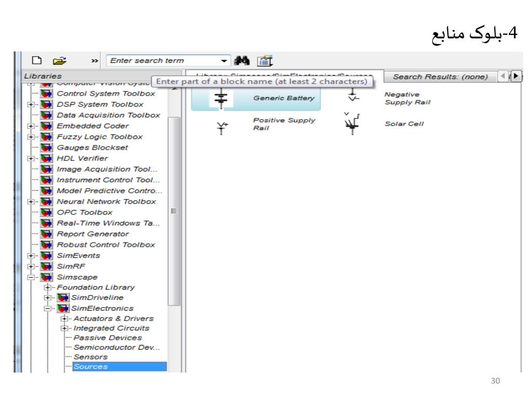Click the Control System Toolbox library icon
This screenshot has height=399, width=532.
46,94
